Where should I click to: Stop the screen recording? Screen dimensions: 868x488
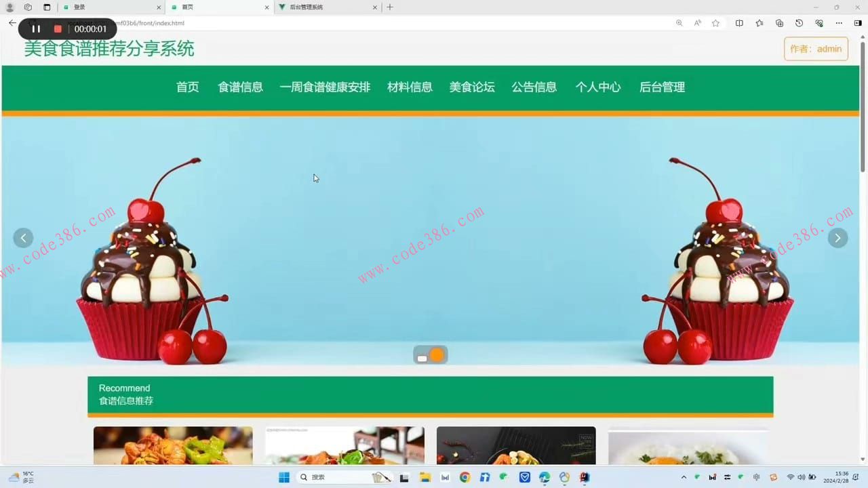click(x=56, y=28)
